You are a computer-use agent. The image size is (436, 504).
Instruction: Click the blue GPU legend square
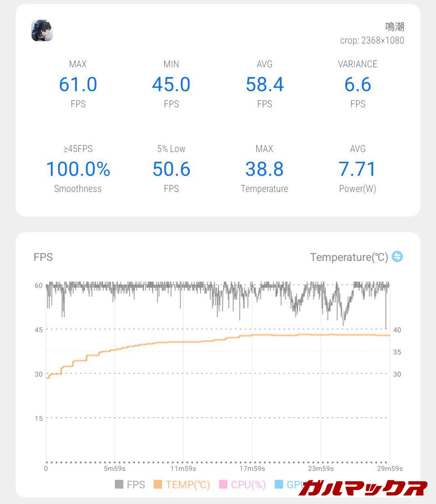pyautogui.click(x=279, y=484)
